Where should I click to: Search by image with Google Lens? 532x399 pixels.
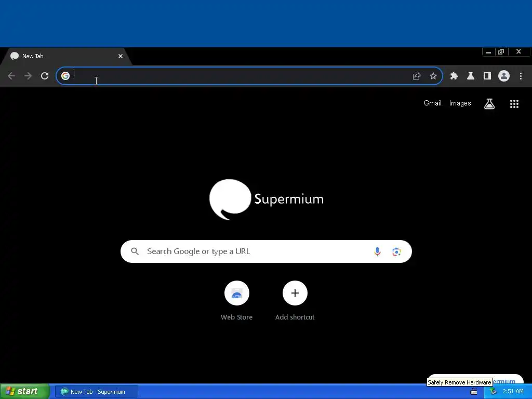coord(396,252)
